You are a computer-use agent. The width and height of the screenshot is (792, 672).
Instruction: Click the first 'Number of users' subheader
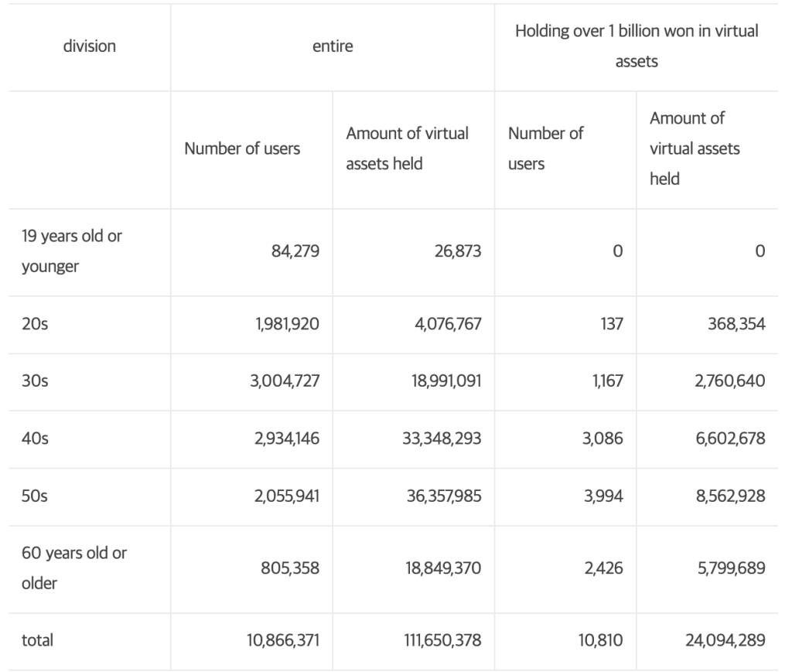click(x=242, y=148)
